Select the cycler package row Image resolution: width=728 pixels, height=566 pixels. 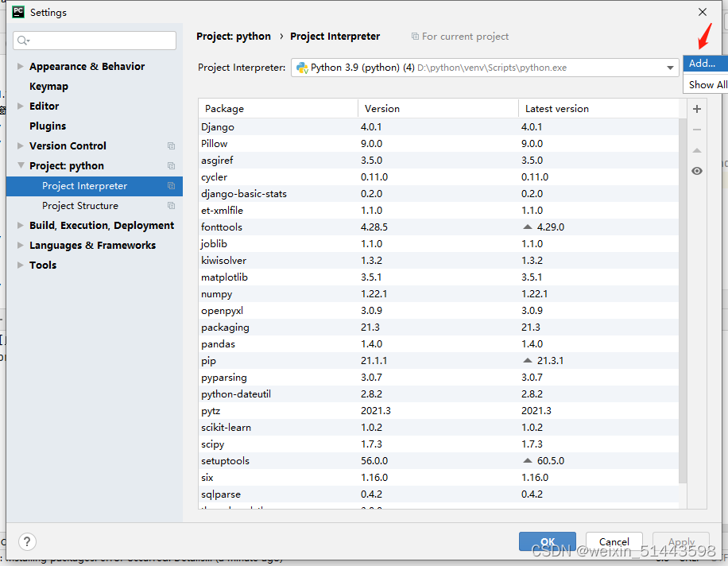click(x=438, y=177)
